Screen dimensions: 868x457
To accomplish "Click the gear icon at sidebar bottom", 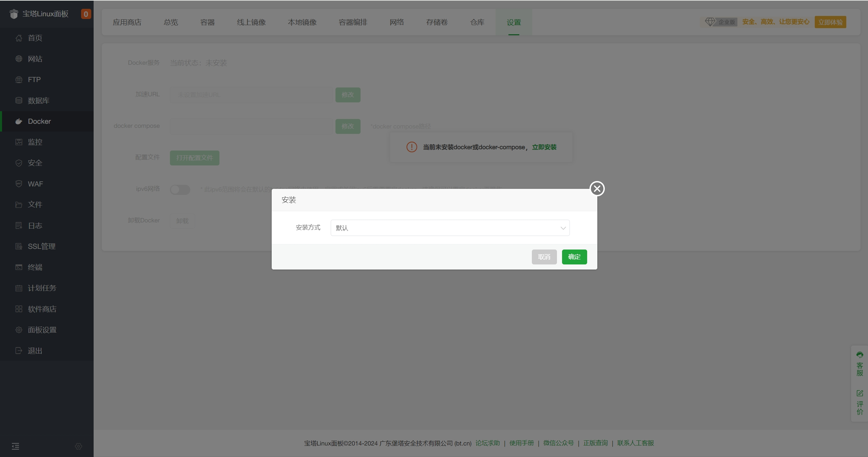I will click(x=78, y=446).
